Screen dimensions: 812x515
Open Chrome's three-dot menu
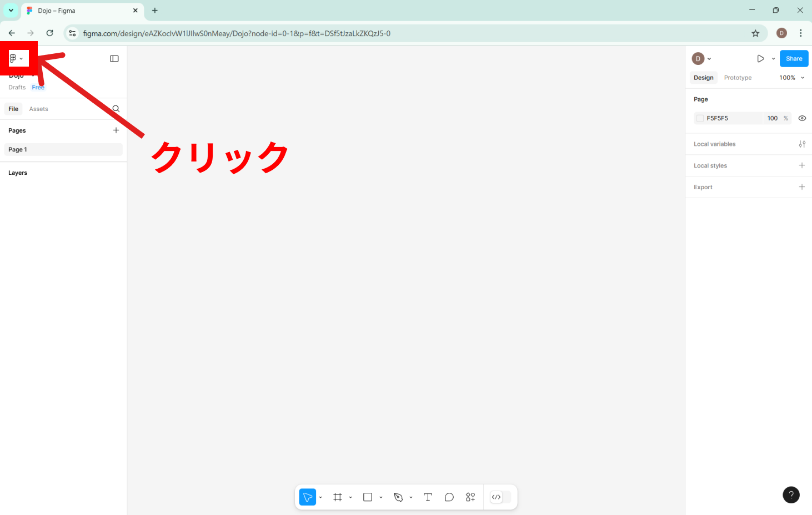coord(801,33)
